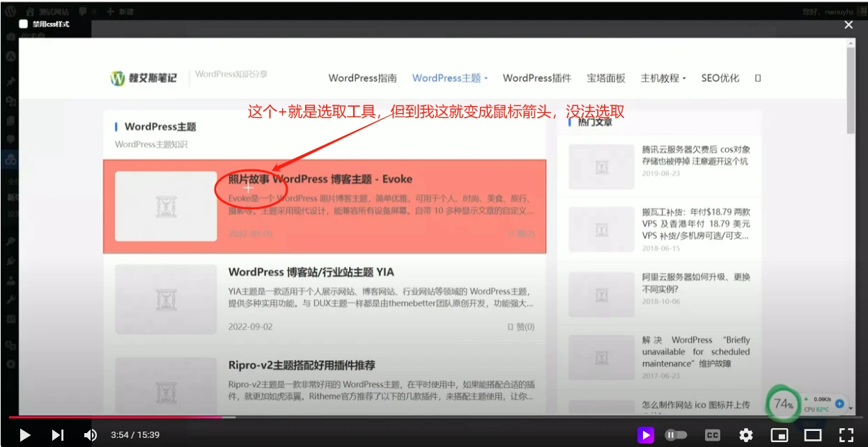
Task: Open the SEO优化 menu item
Action: pos(720,78)
